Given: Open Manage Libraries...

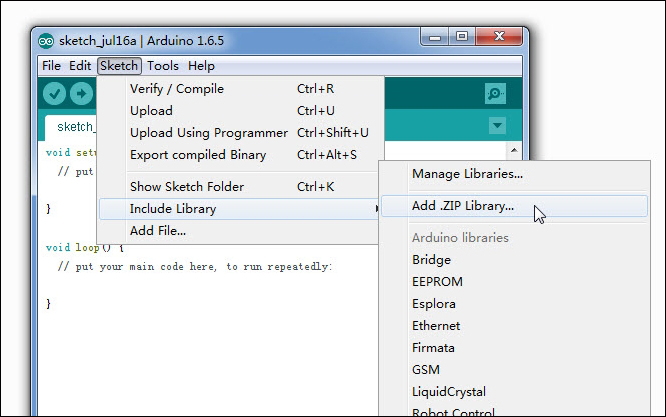Looking at the screenshot, I should point(514,174).
